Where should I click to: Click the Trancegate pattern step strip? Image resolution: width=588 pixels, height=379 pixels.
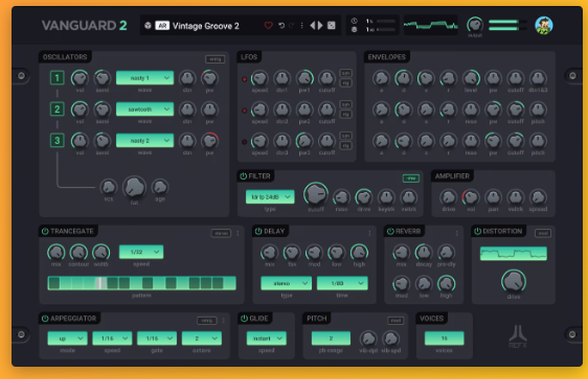click(x=142, y=283)
